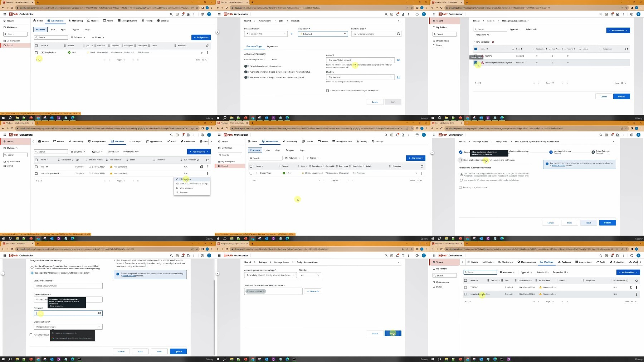Check Keep Account/Machine allocation on job resumption
The width and height of the screenshot is (644, 362).
[327, 91]
